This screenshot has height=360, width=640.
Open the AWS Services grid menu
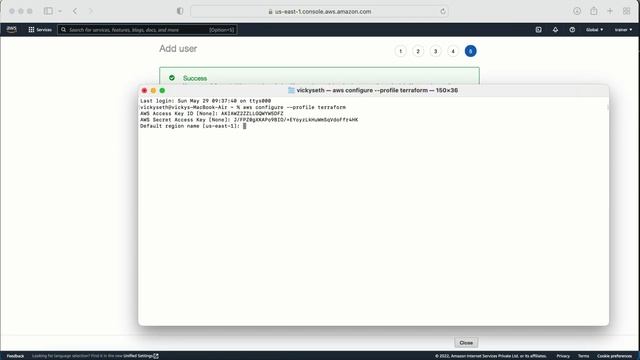40,29
